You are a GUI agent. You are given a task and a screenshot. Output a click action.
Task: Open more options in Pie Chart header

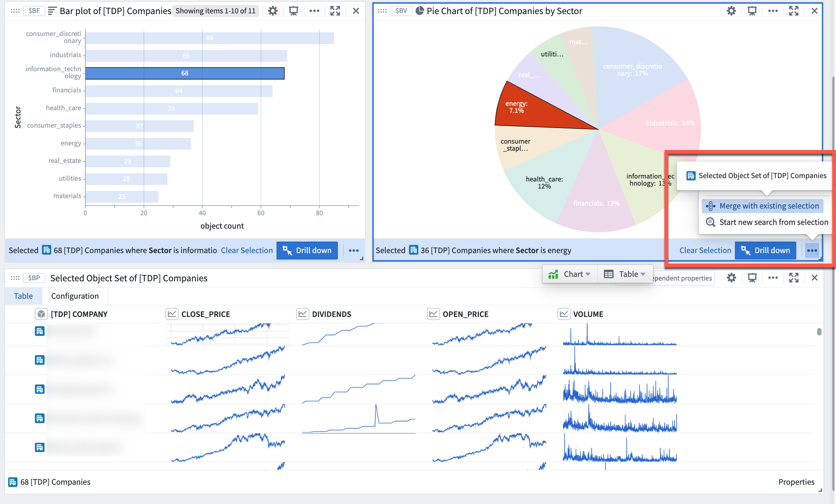(x=773, y=11)
